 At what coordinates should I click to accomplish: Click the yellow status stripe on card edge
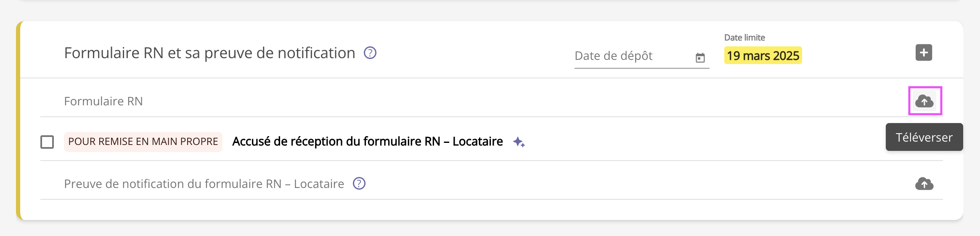click(18, 122)
